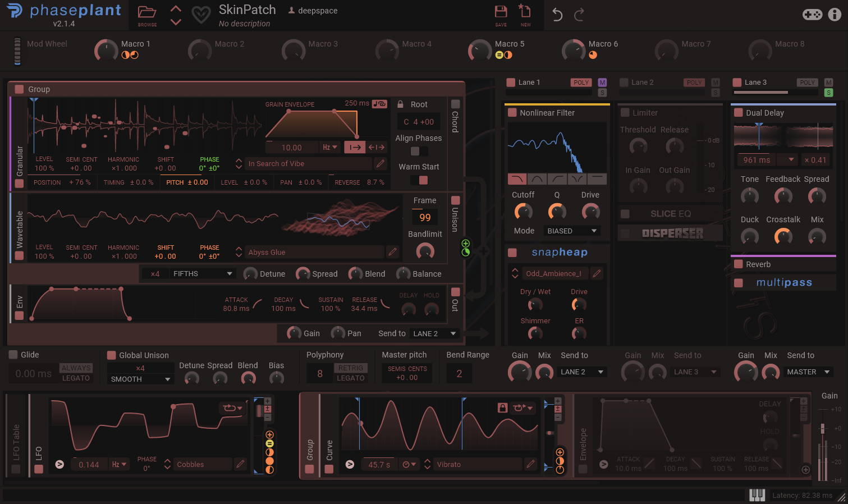Click the grain envelope tempo sync icon

[x=379, y=104]
